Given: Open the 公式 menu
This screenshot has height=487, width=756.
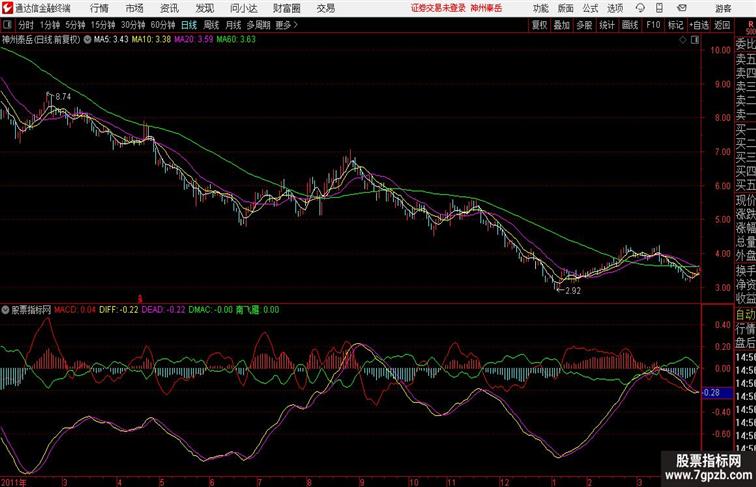Looking at the screenshot, I should 590,8.
